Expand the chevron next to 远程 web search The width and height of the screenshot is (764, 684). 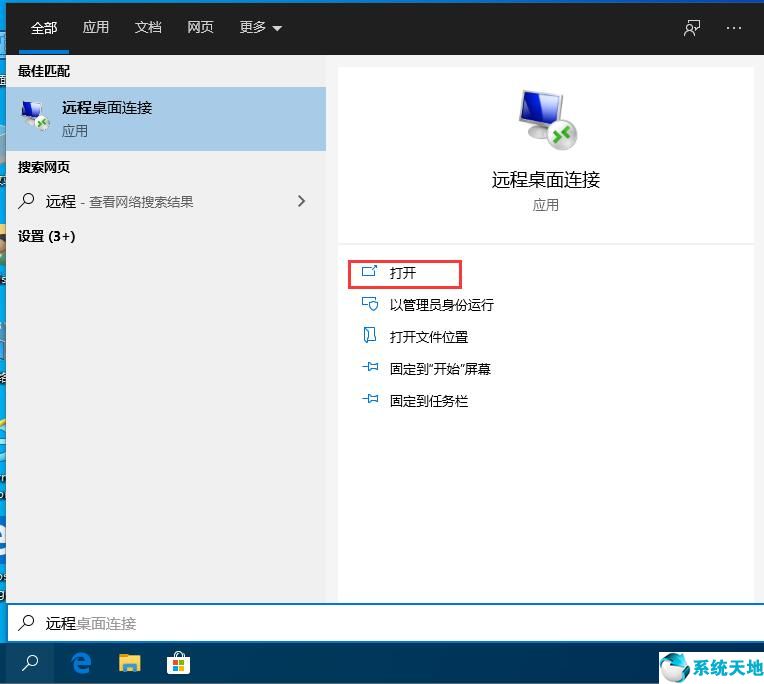[301, 201]
